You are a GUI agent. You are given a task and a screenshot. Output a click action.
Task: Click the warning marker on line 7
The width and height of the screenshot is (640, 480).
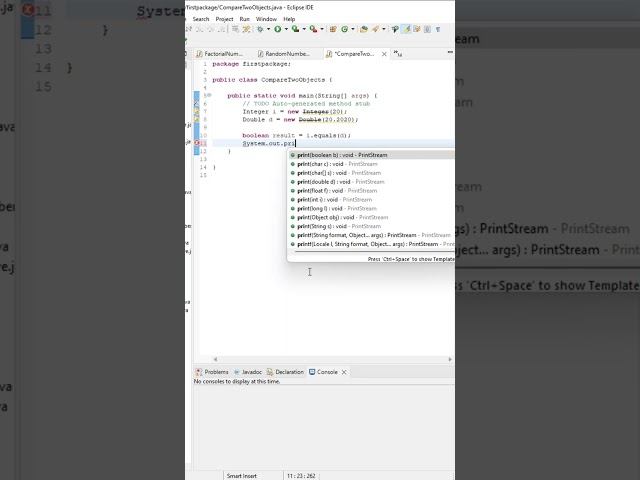coord(197,111)
